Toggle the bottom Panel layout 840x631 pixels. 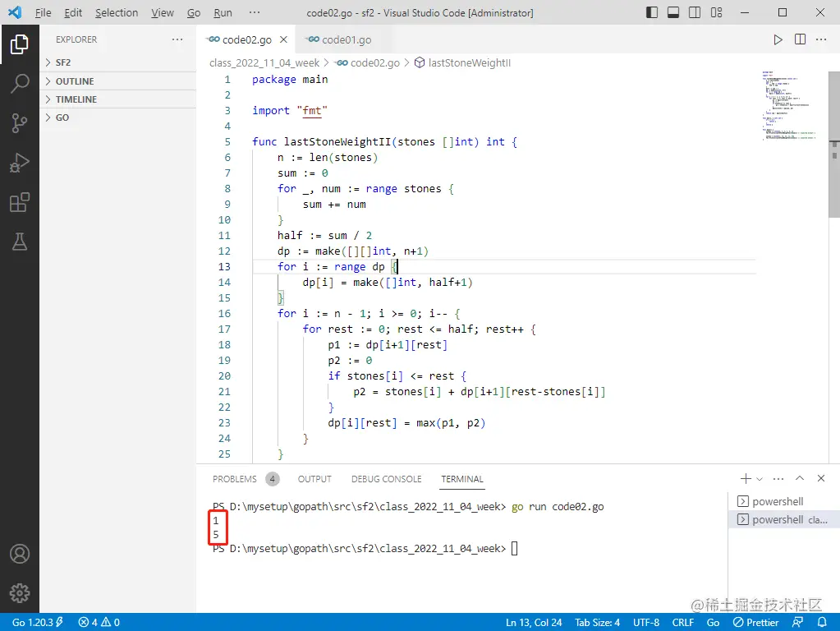pos(673,12)
